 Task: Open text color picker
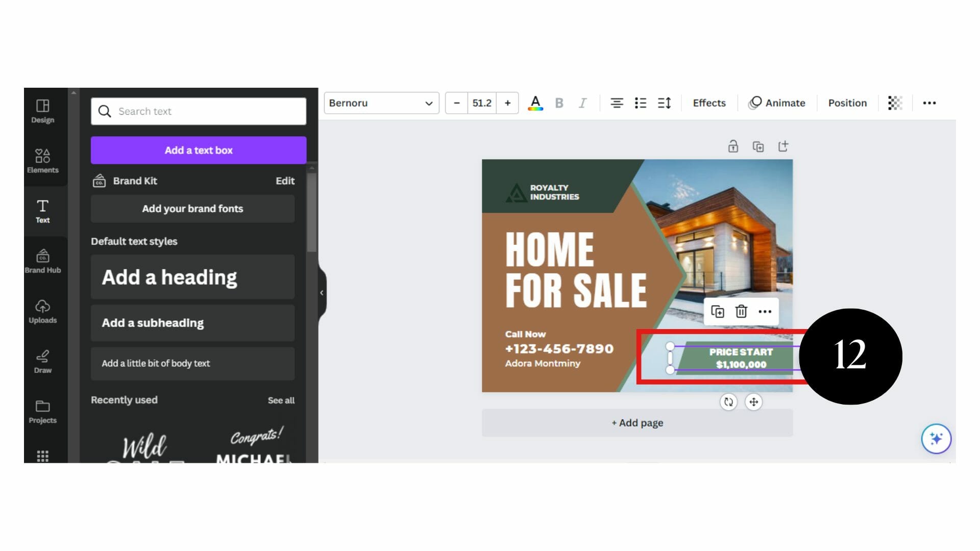[535, 103]
